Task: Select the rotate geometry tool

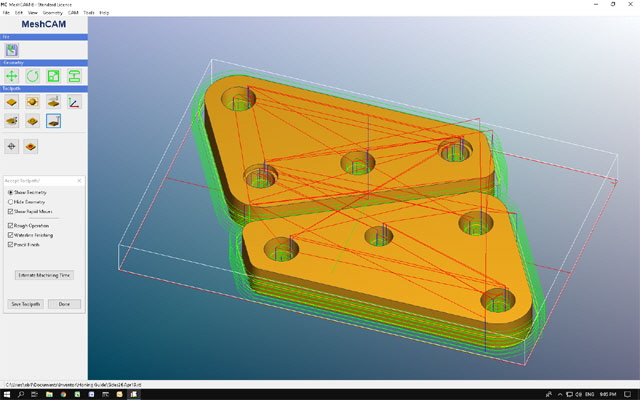Action: click(33, 76)
